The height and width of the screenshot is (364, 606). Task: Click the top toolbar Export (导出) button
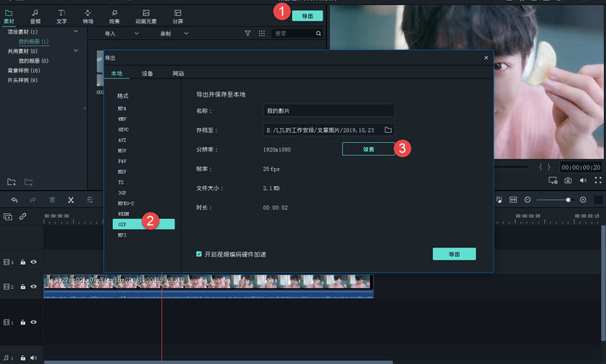[x=307, y=16]
